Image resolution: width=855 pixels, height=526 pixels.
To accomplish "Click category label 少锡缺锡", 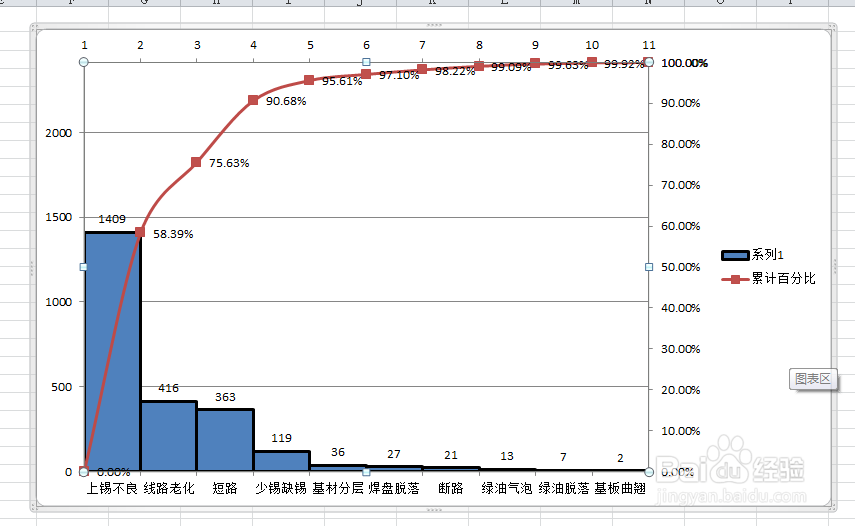I will 281,488.
